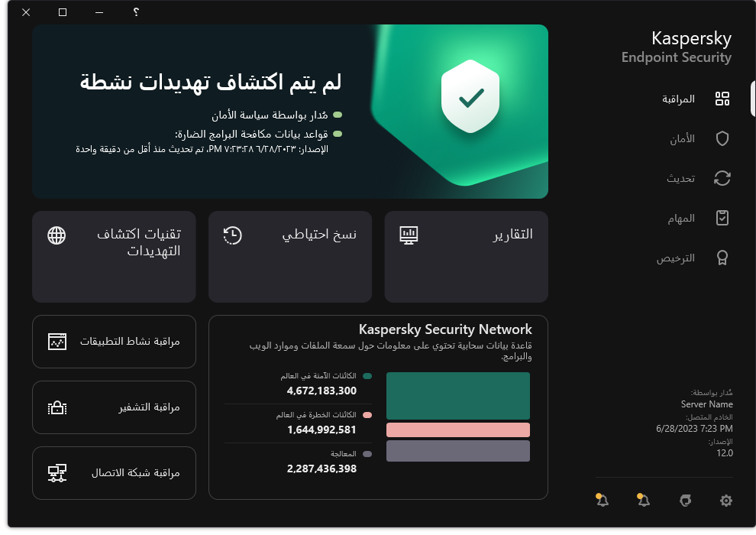
Task: Click the مراقبة التشفير padlock icon
Action: (x=58, y=407)
